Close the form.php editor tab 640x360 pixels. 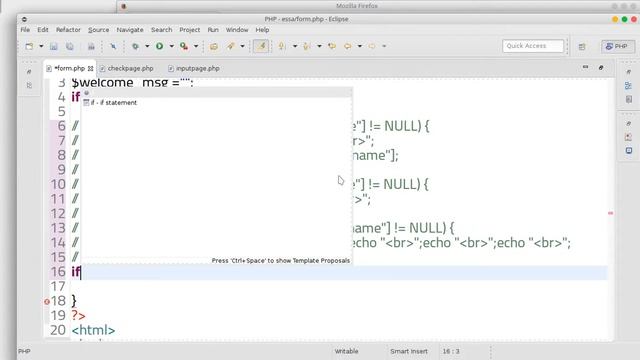point(91,69)
